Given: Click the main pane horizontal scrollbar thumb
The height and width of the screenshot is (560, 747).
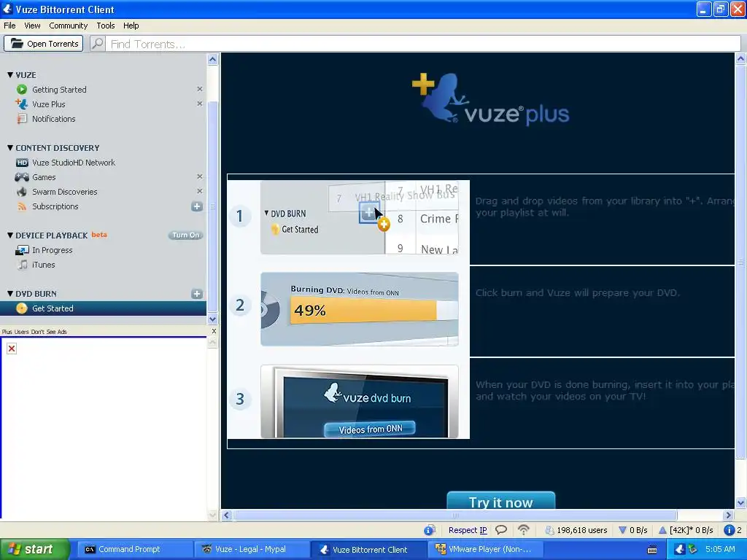Looking at the screenshot, I should [455, 515].
